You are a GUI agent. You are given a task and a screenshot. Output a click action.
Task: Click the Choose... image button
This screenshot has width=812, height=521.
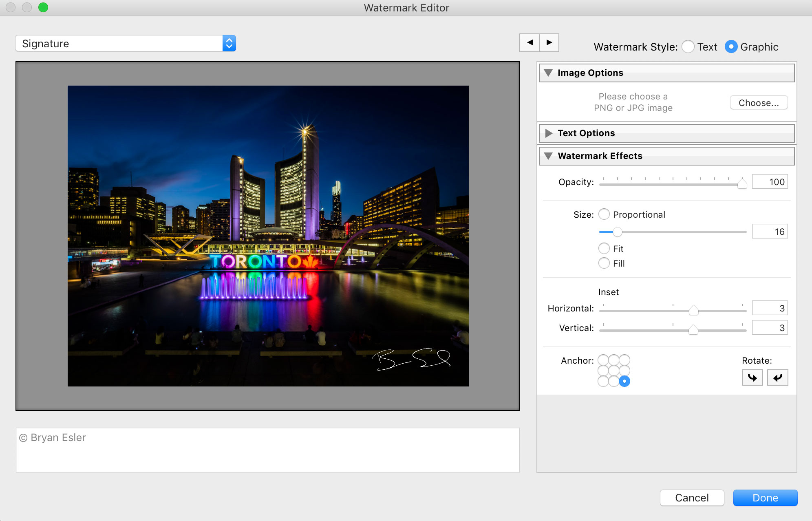(x=758, y=103)
